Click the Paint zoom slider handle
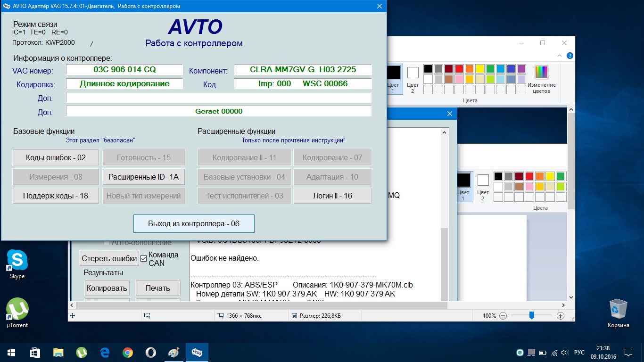 [x=531, y=316]
